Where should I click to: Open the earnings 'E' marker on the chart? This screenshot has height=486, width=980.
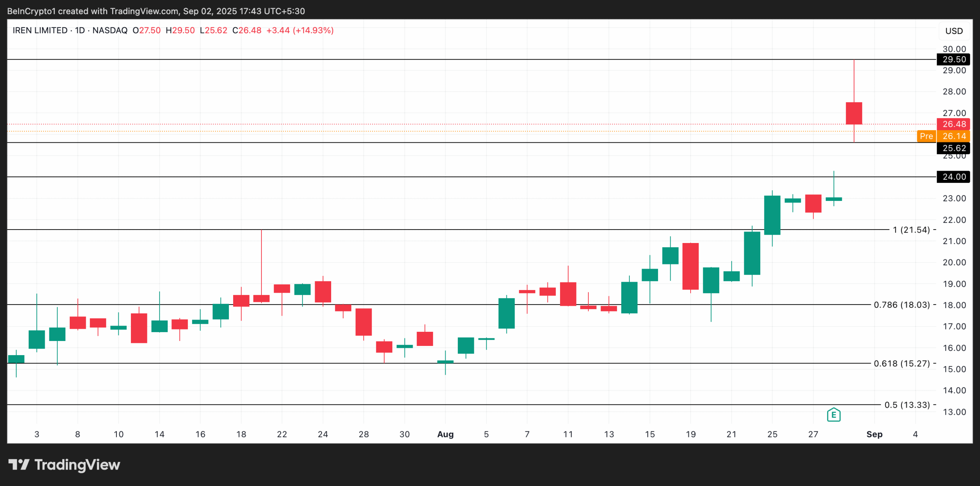click(835, 415)
